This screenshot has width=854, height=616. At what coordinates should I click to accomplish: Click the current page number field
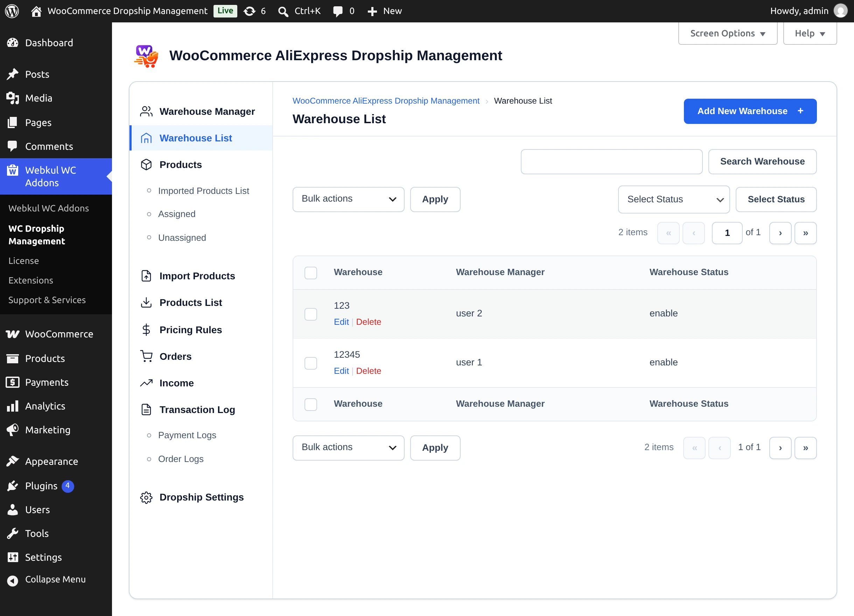(727, 233)
